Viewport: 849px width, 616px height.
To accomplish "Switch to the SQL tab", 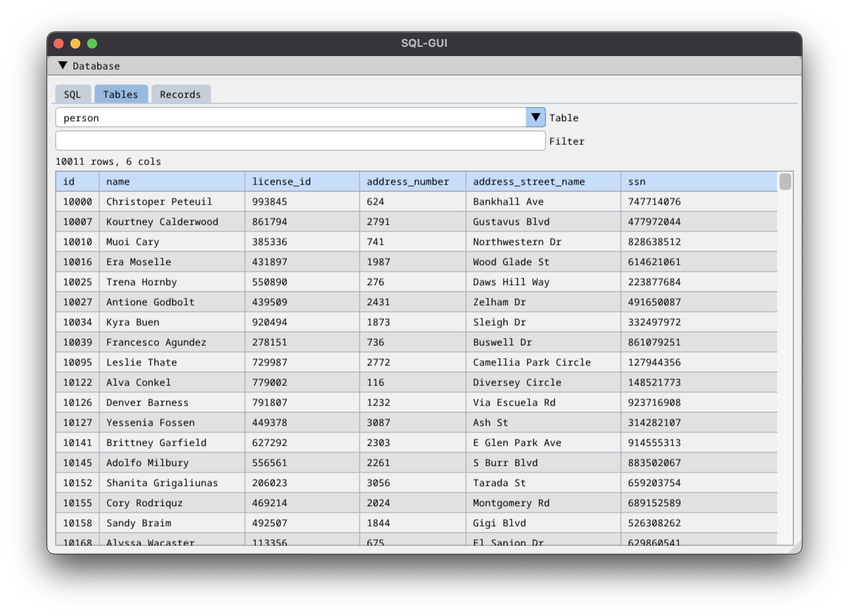I will (72, 94).
